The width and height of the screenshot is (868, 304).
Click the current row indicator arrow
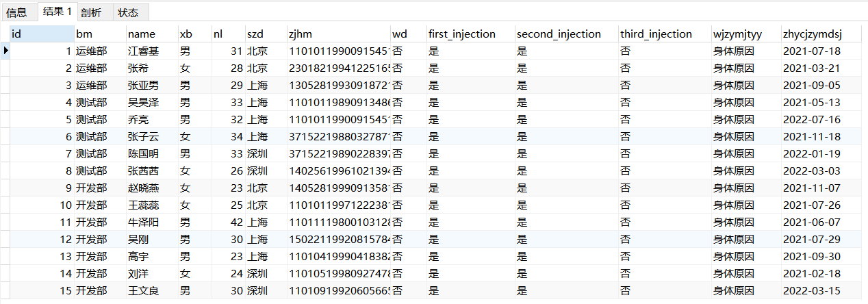click(5, 51)
